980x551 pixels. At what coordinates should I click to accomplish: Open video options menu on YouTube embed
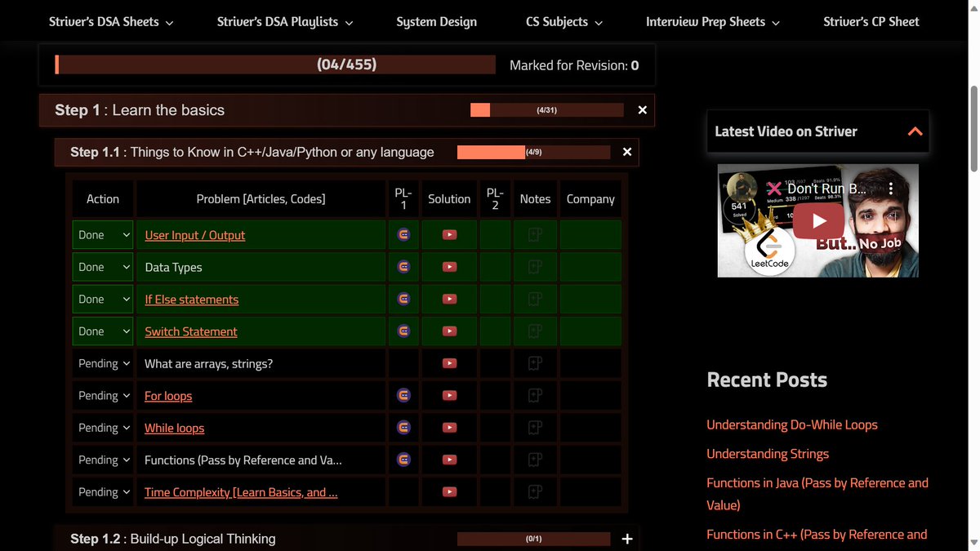click(891, 188)
